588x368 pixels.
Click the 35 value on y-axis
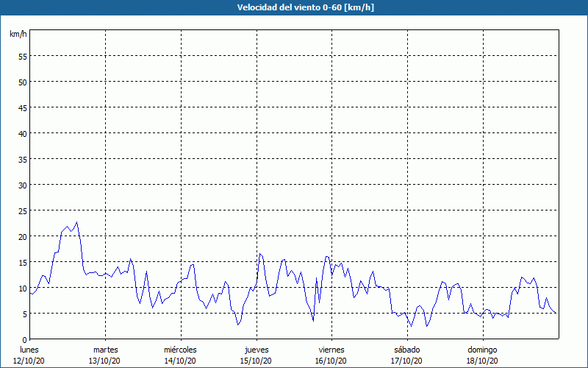point(23,159)
